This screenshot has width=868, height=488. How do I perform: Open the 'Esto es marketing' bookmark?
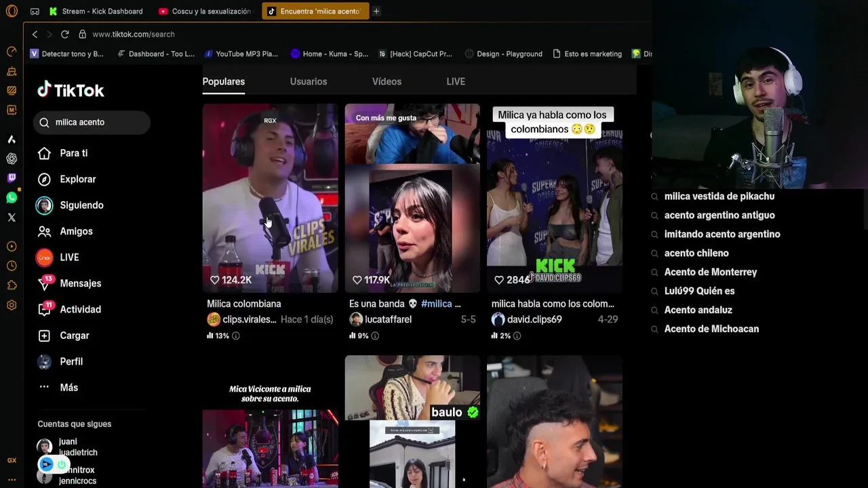coord(587,54)
